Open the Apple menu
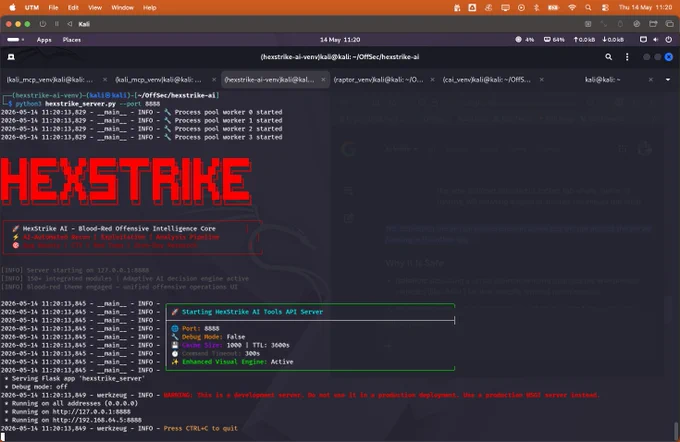The width and height of the screenshot is (680, 442). pos(12,7)
